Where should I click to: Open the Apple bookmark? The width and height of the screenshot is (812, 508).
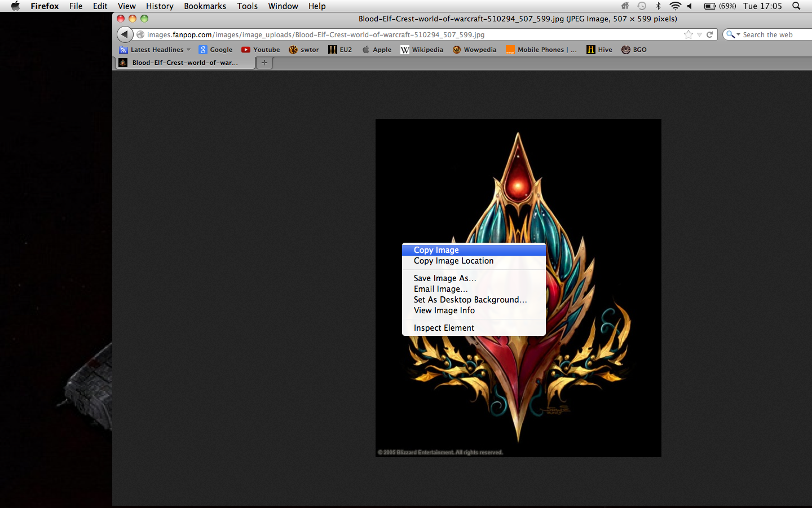coord(377,50)
